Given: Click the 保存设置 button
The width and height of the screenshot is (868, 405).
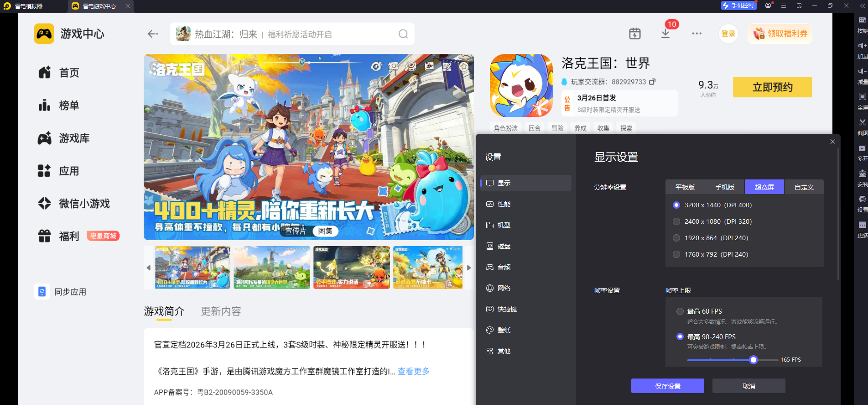Looking at the screenshot, I should [x=668, y=386].
